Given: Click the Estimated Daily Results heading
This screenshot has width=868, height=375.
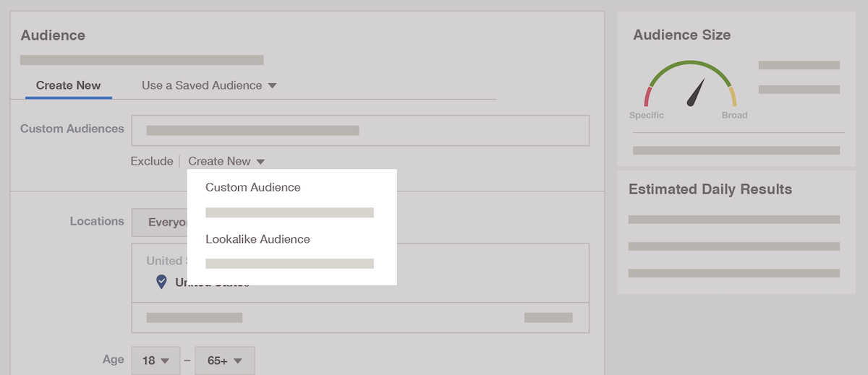Looking at the screenshot, I should [x=710, y=189].
